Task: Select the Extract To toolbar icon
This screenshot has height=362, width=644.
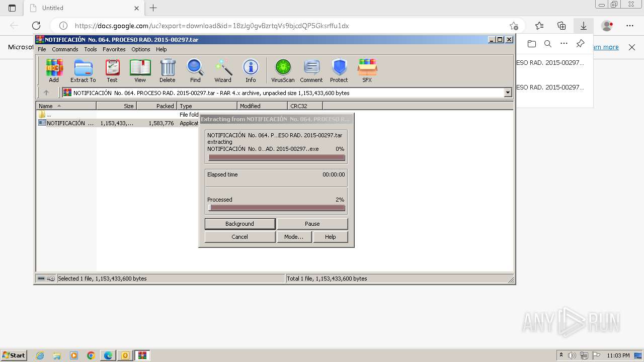Action: pyautogui.click(x=83, y=70)
